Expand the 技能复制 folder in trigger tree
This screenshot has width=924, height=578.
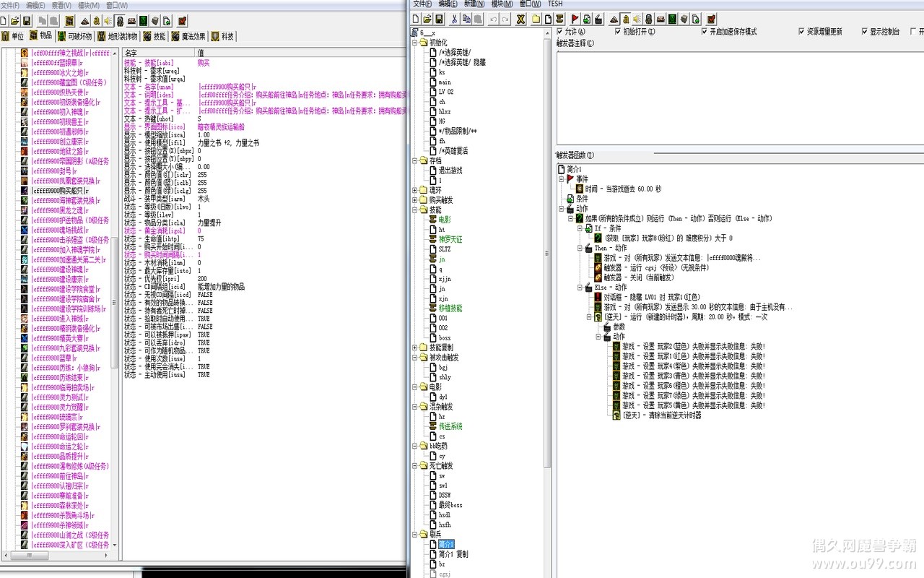click(414, 348)
